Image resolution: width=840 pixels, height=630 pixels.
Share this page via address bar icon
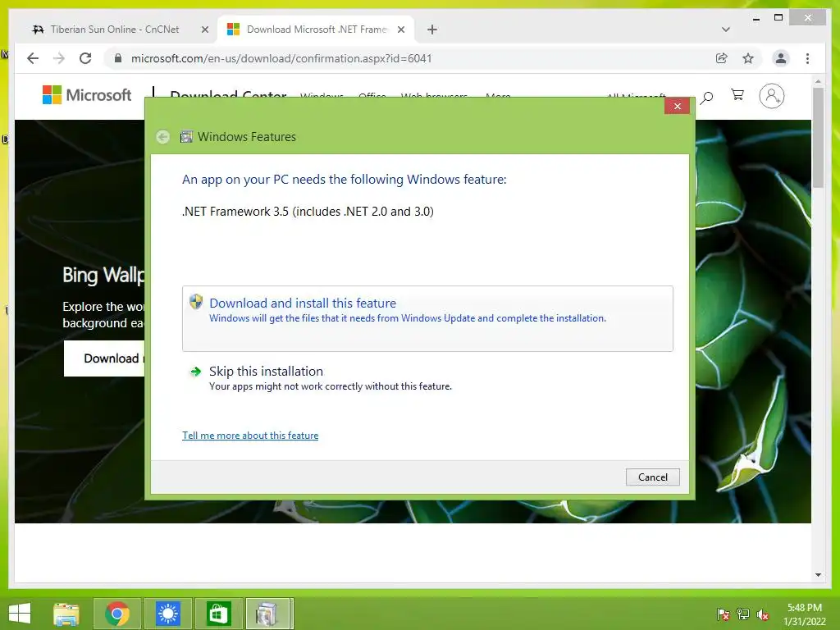click(x=722, y=58)
